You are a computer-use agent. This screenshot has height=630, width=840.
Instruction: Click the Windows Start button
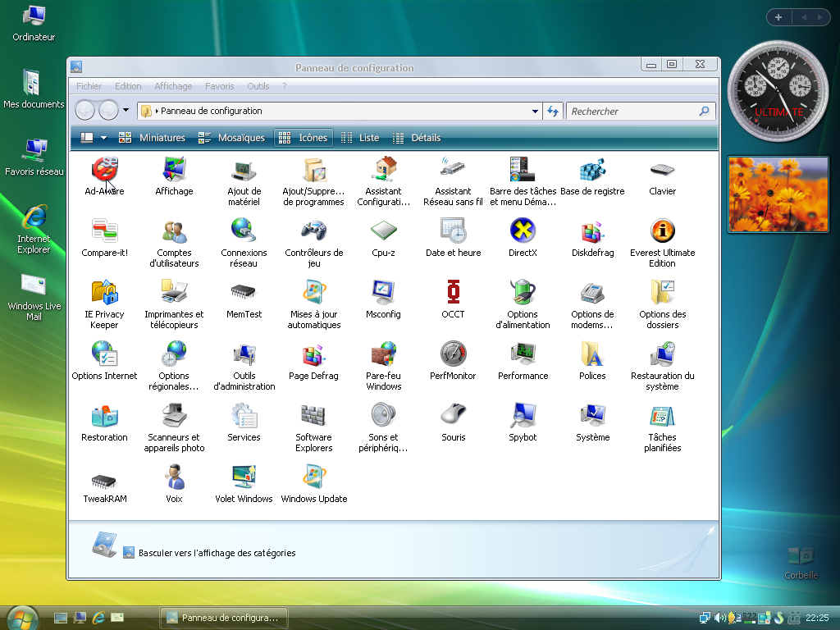22,618
